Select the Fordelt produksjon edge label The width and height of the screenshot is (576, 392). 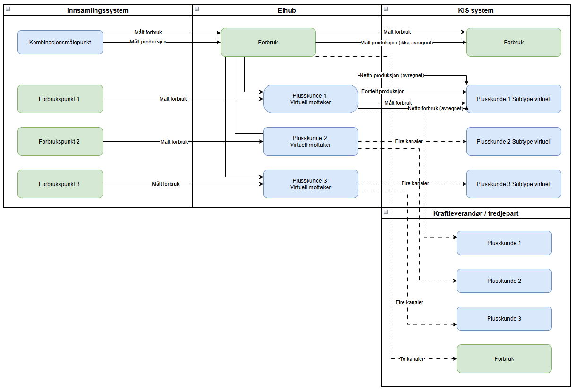[x=383, y=91]
